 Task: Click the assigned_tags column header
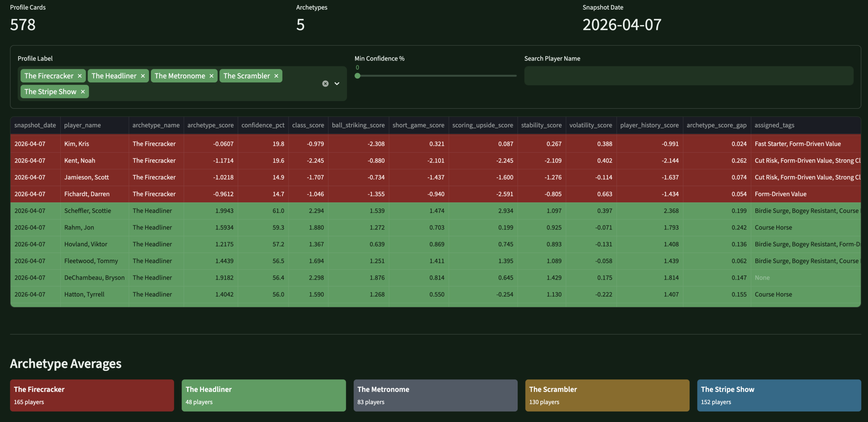774,125
